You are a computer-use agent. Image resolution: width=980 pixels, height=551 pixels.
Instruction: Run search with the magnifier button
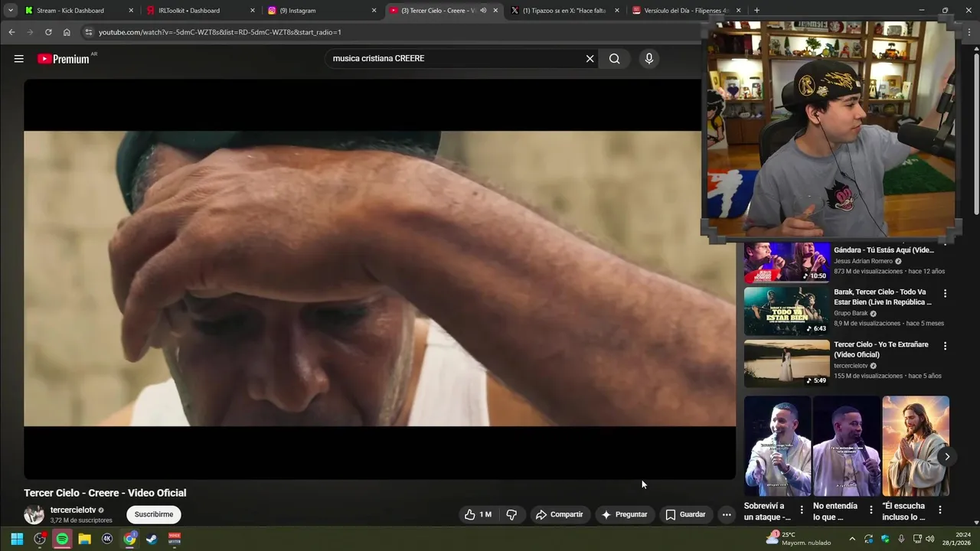click(614, 59)
